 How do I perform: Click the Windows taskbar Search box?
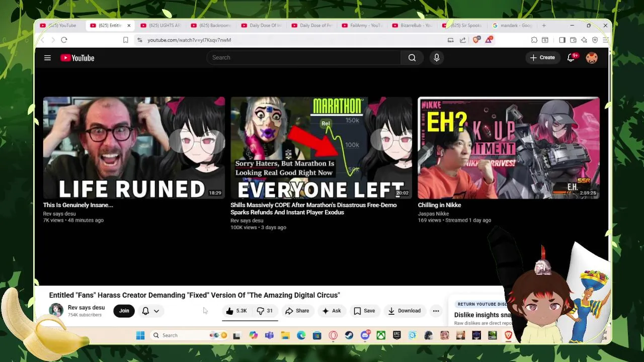pos(190,335)
